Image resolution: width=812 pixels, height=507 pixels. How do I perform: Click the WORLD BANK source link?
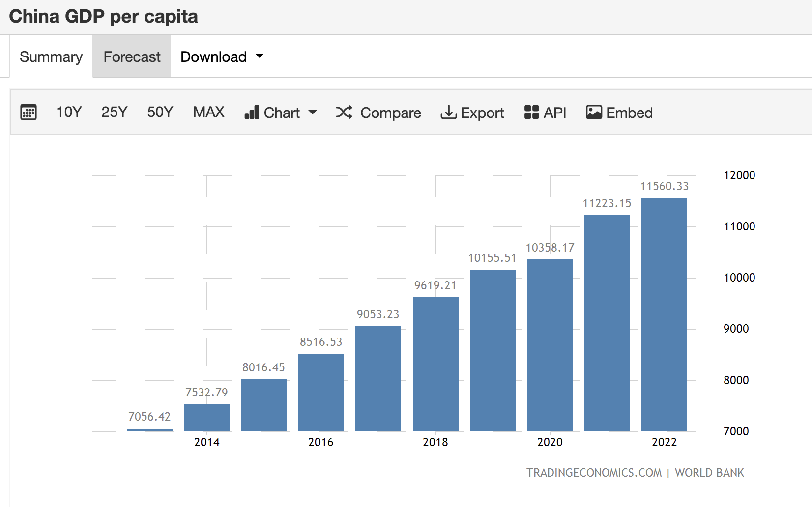pos(709,473)
